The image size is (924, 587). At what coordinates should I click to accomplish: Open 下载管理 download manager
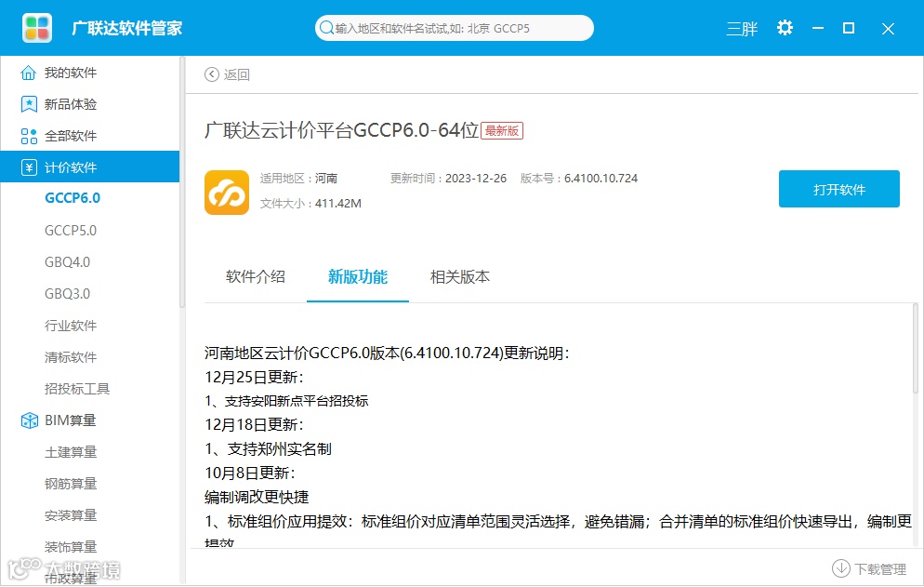click(x=880, y=569)
